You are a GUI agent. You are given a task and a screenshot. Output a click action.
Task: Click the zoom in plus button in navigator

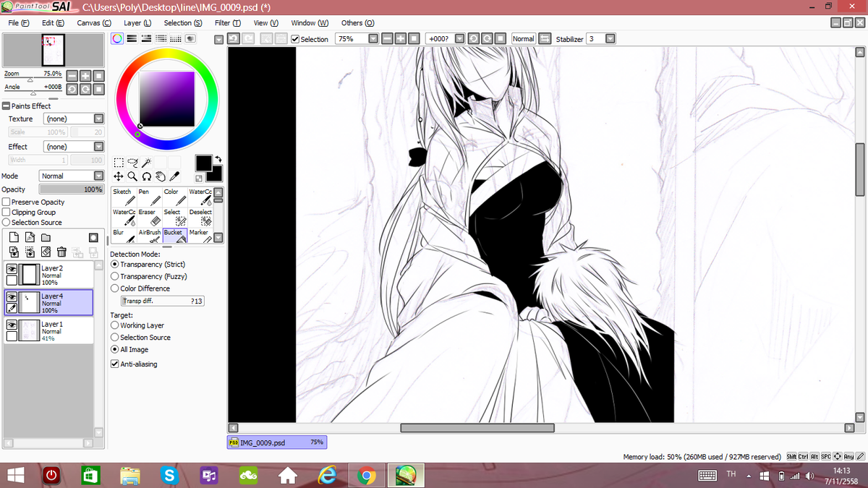(x=85, y=75)
